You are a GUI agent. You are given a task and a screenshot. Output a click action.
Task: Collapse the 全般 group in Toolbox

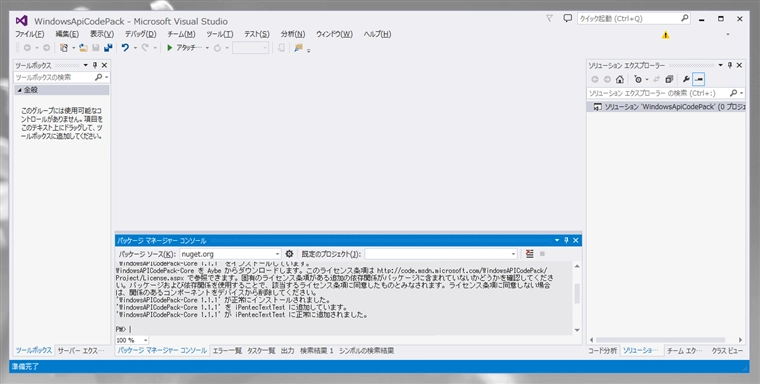(x=20, y=90)
